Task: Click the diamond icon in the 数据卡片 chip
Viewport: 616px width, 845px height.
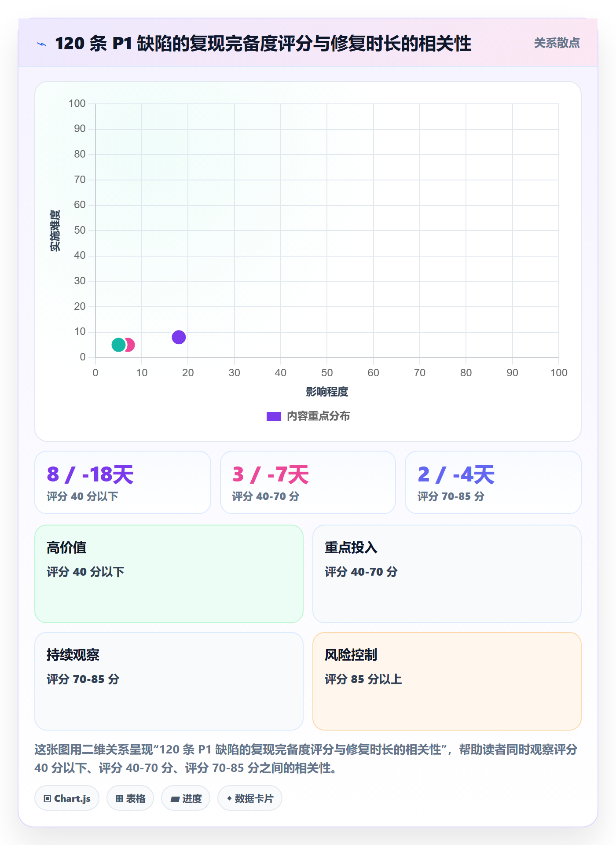Action: (x=229, y=798)
